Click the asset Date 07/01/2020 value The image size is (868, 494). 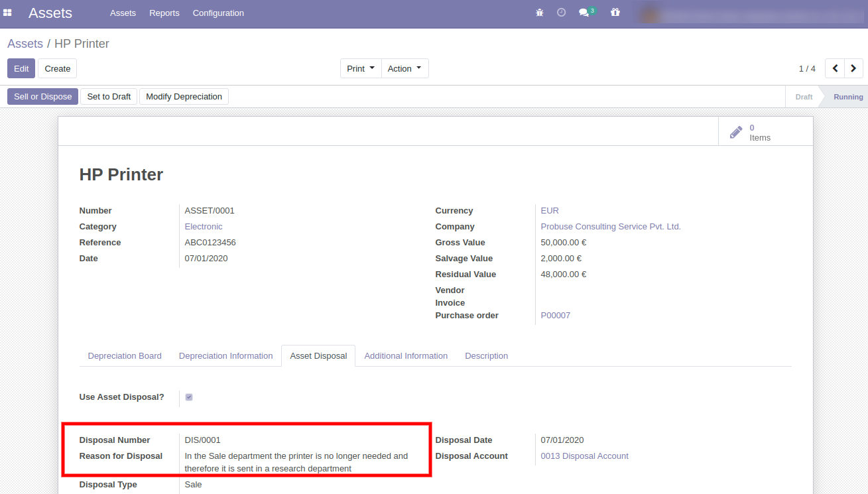(x=206, y=259)
